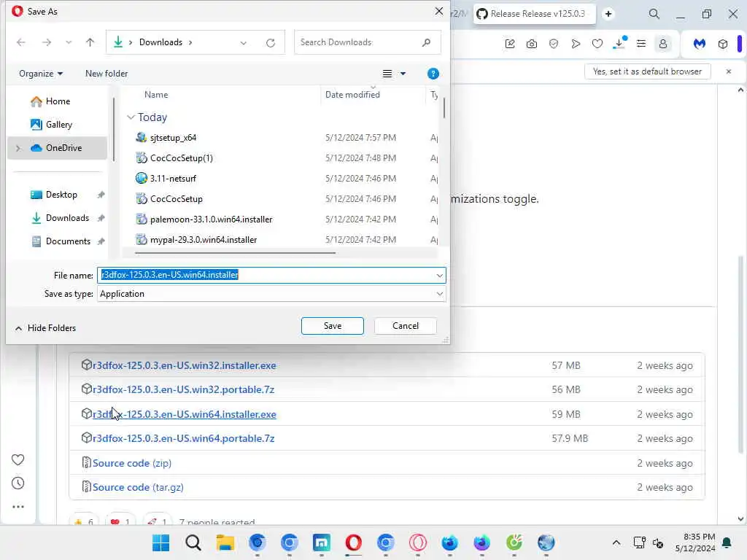
Task: Download Source code (tar.gz)
Action: pos(138,487)
